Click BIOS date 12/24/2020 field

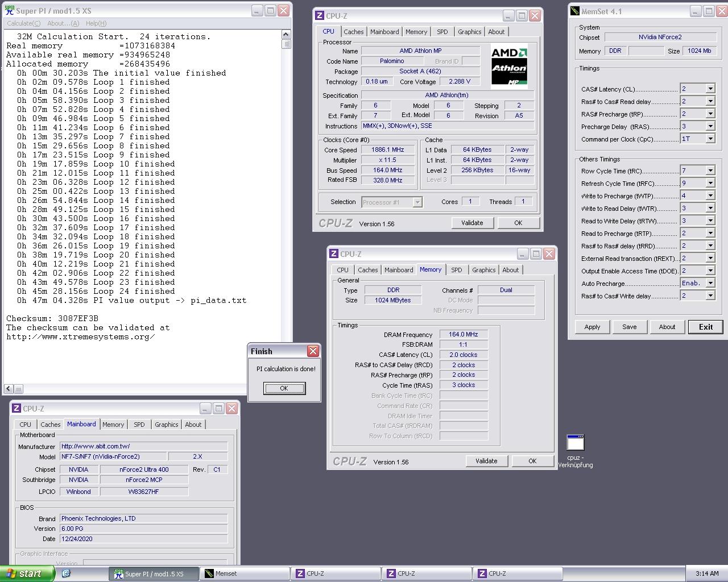(144, 539)
